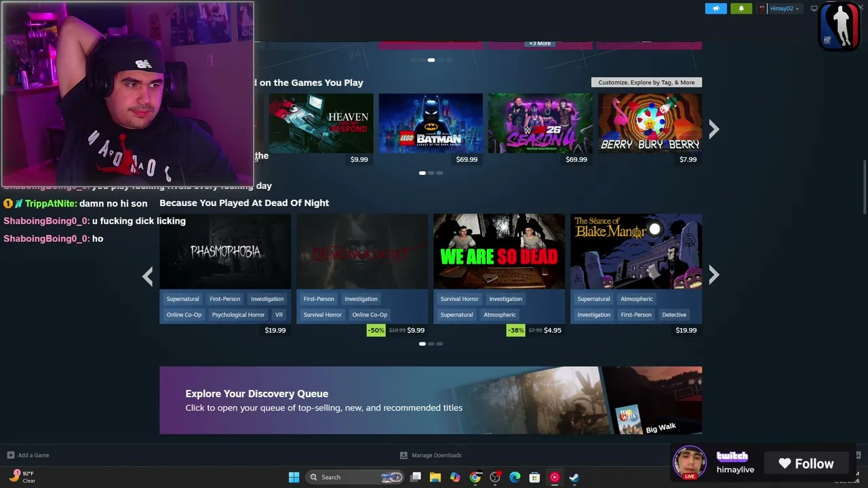Screen dimensions: 868x488
Task: Open the LEGO Batman game capsule
Action: [x=431, y=123]
